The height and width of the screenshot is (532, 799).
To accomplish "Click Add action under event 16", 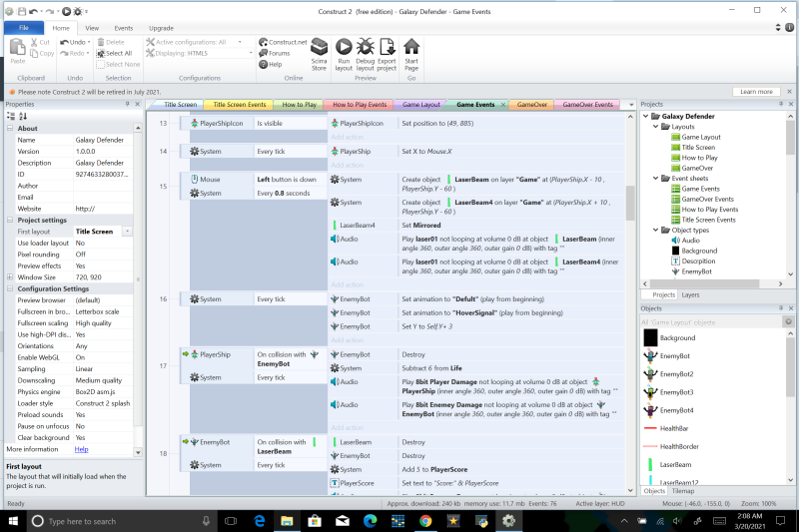I will coord(347,340).
